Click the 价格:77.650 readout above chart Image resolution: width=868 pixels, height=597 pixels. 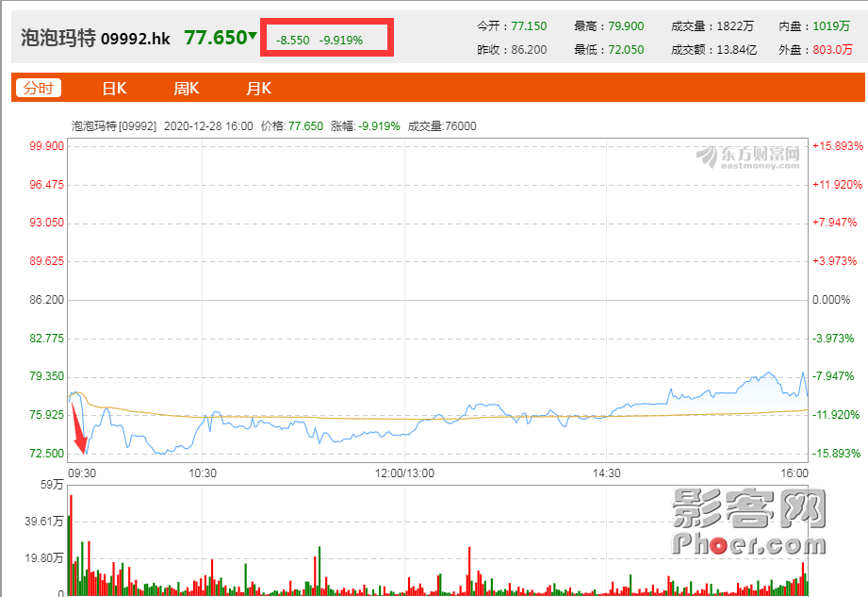[292, 126]
